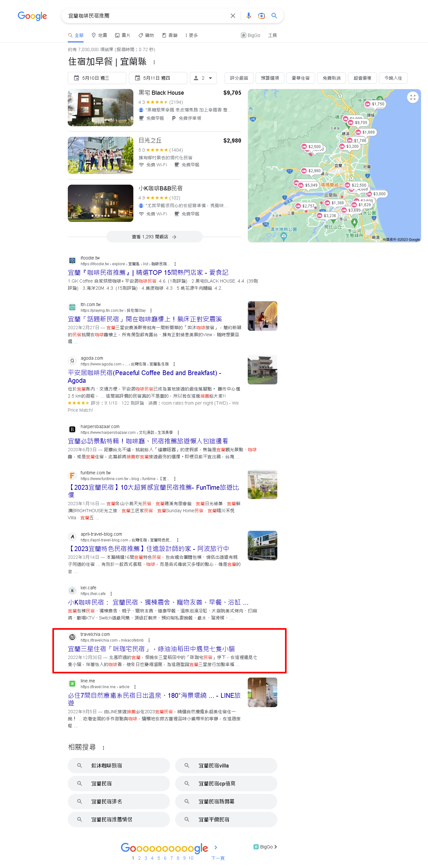Open the 愛食記 TOP 15 result link

pyautogui.click(x=148, y=273)
